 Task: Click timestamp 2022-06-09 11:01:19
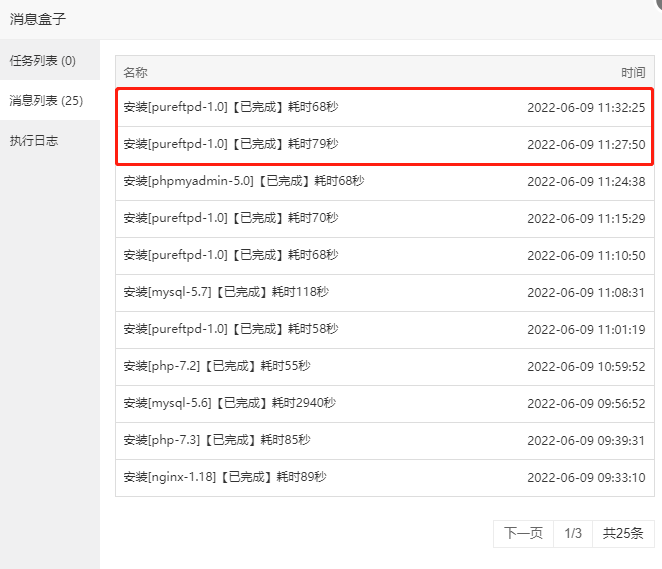point(586,330)
